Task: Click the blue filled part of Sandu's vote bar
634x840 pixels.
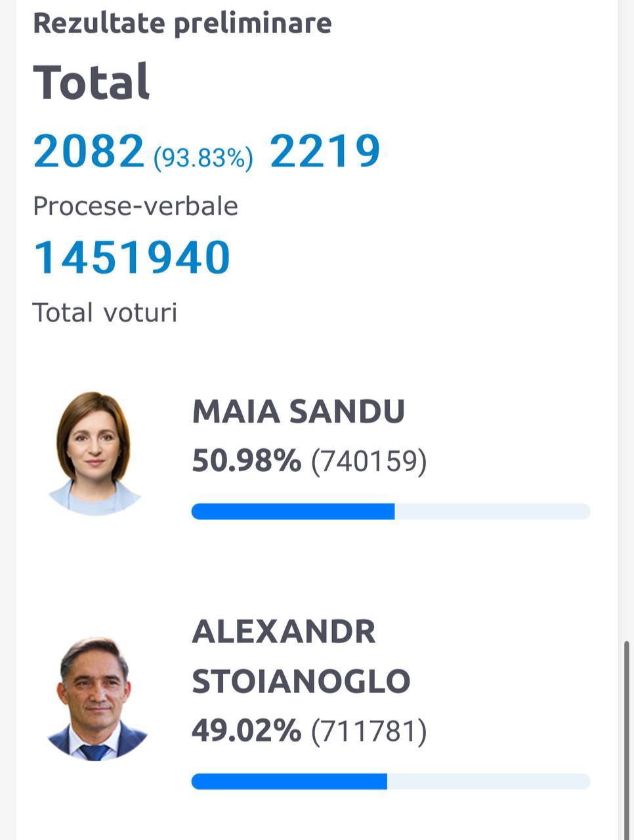Action: pos(292,511)
